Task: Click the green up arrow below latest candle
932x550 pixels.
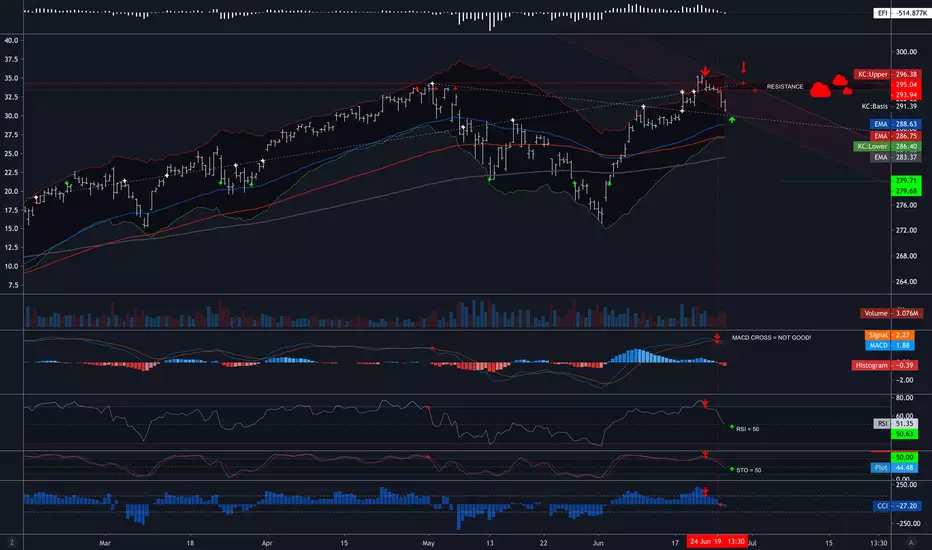Action: [732, 120]
